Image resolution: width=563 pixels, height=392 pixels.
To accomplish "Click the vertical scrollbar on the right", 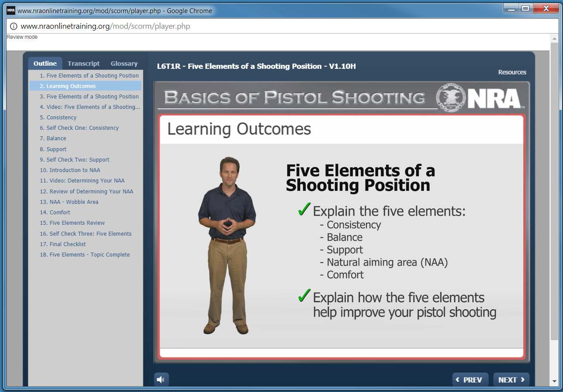I will point(555,174).
